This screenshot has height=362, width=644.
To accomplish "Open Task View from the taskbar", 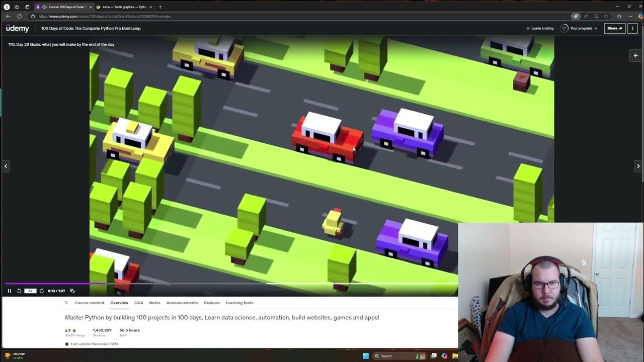I will click(x=433, y=356).
